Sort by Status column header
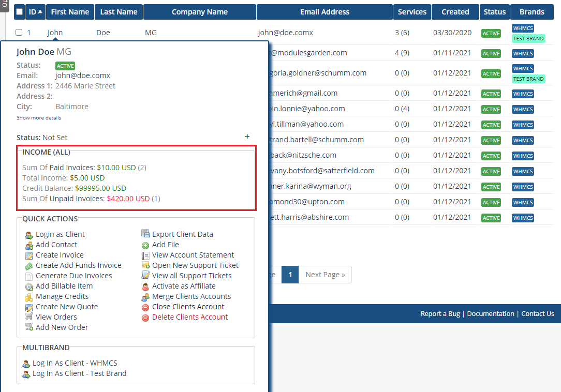 point(495,12)
